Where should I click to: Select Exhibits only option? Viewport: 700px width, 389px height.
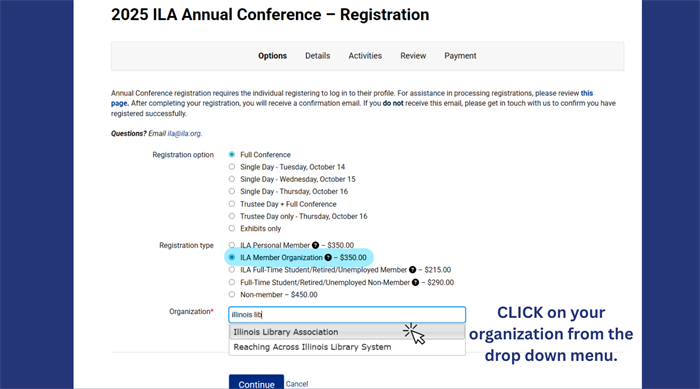232,228
